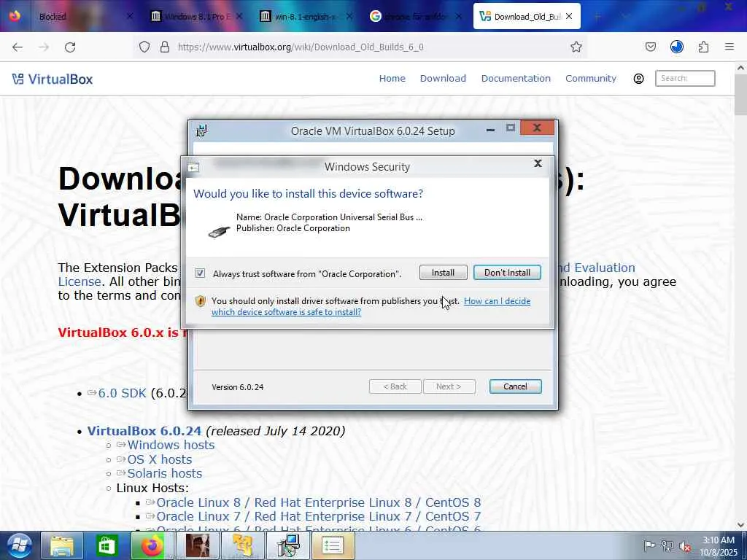Image resolution: width=747 pixels, height=560 pixels.
Task: Click the muted volume tray icon
Action: coord(686,546)
